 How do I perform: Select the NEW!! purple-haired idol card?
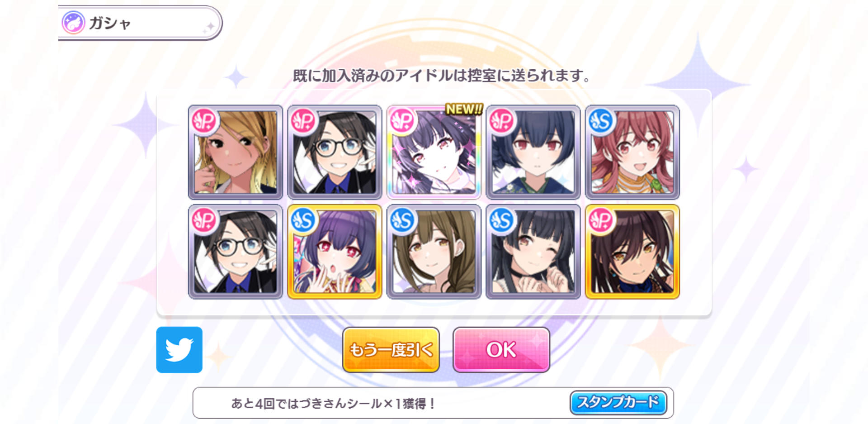pyautogui.click(x=434, y=152)
